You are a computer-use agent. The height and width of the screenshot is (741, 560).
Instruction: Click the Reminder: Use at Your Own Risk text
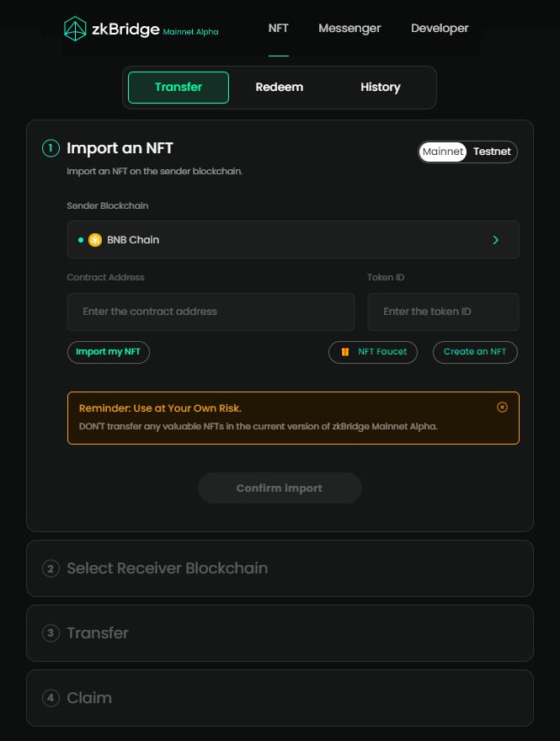[160, 408]
